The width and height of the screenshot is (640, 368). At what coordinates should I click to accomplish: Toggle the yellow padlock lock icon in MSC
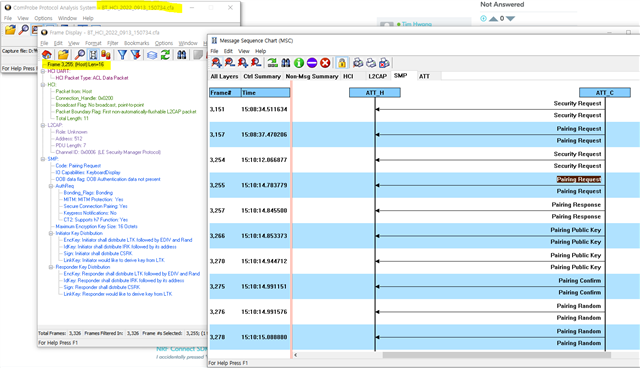(342, 62)
